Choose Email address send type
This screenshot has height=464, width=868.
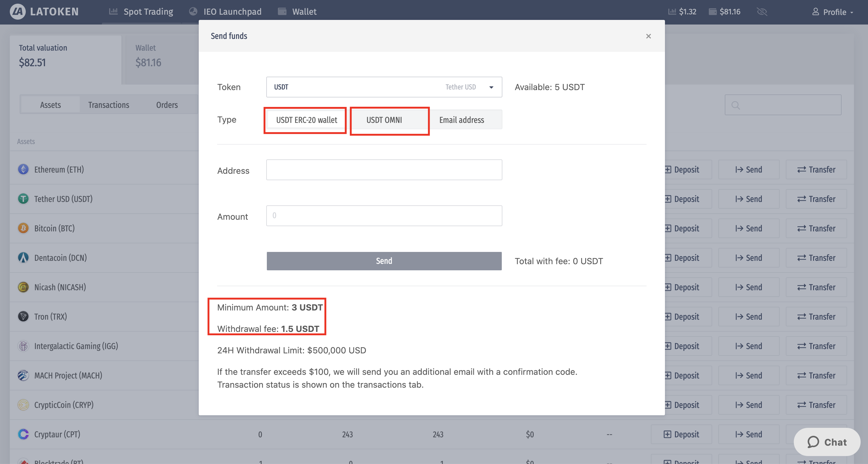coord(462,120)
